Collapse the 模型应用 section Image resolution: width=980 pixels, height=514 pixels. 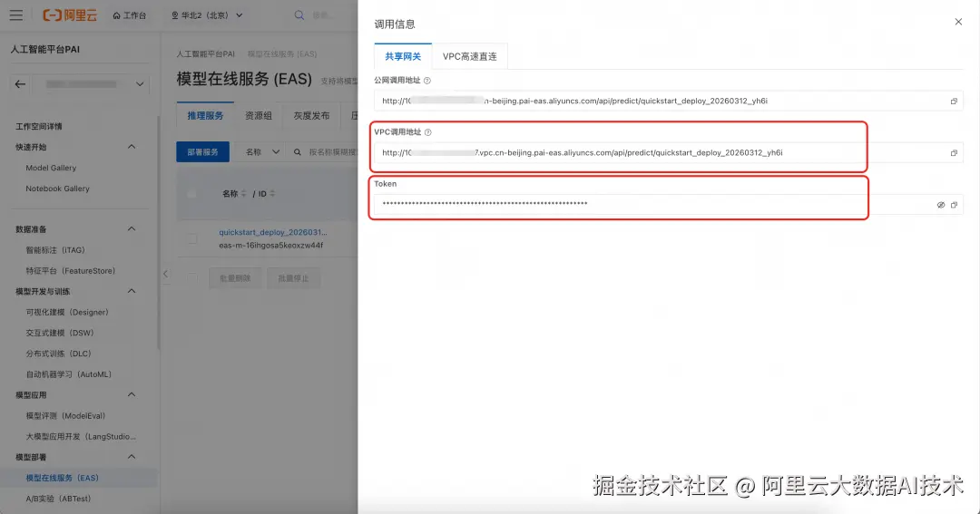pyautogui.click(x=132, y=394)
